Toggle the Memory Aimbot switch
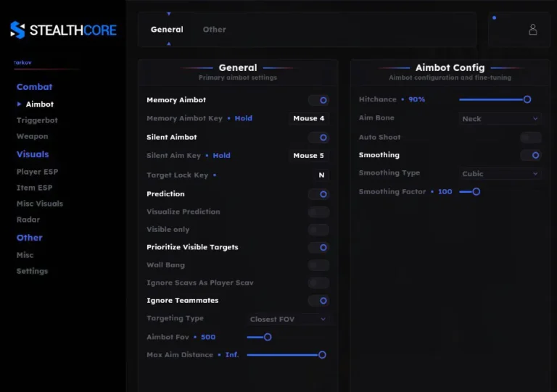The height and width of the screenshot is (392, 557). [318, 100]
